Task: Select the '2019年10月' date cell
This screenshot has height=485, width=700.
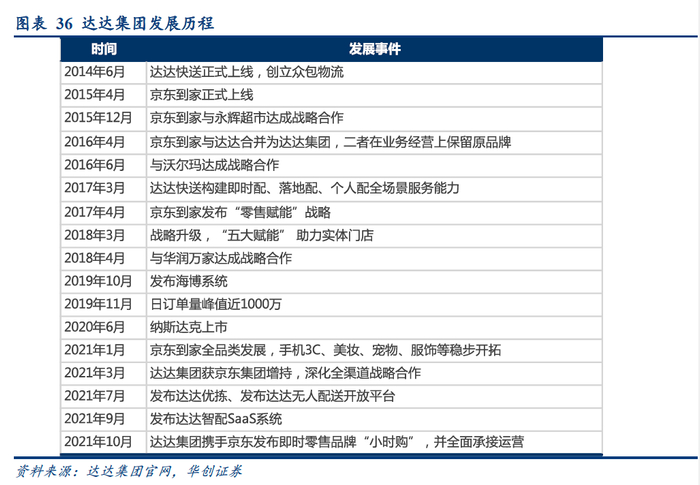Action: pyautogui.click(x=104, y=281)
